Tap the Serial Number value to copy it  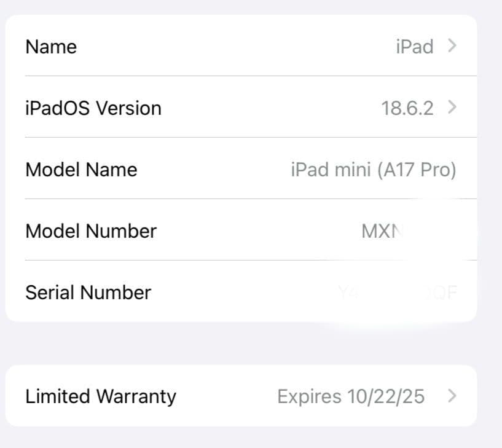pos(399,292)
